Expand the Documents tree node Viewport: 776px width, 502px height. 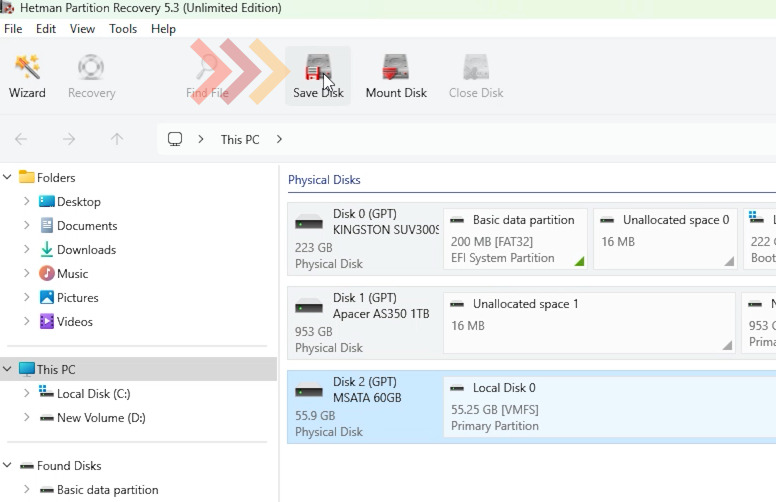click(x=27, y=225)
